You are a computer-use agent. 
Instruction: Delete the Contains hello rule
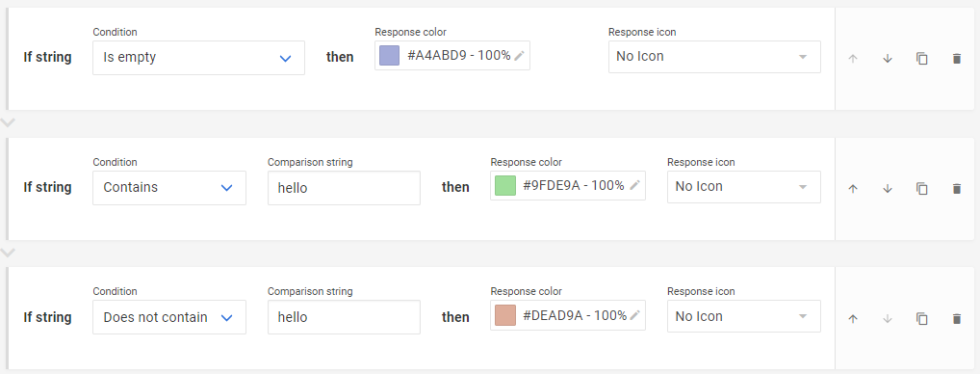(x=956, y=188)
